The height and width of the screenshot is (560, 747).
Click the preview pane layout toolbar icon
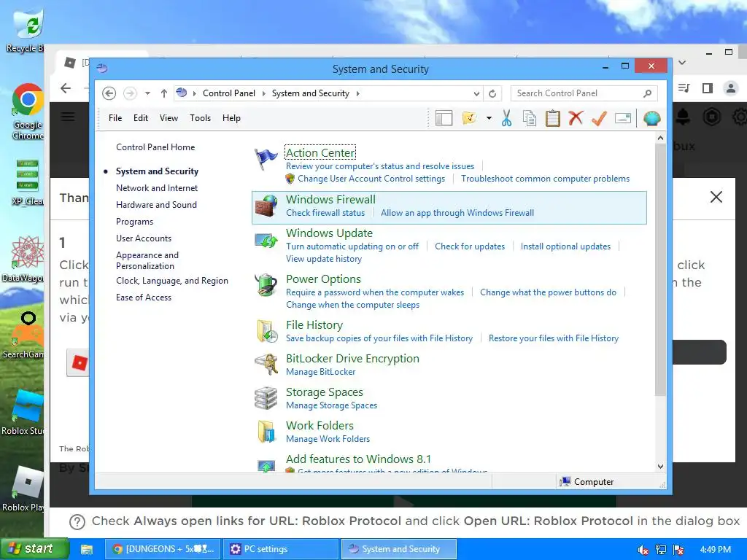coord(444,118)
